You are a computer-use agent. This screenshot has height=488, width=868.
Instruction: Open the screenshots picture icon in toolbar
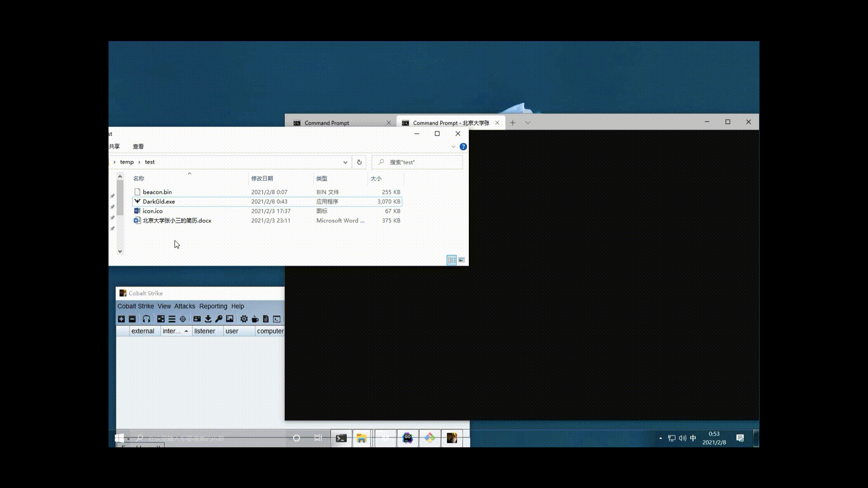230,319
